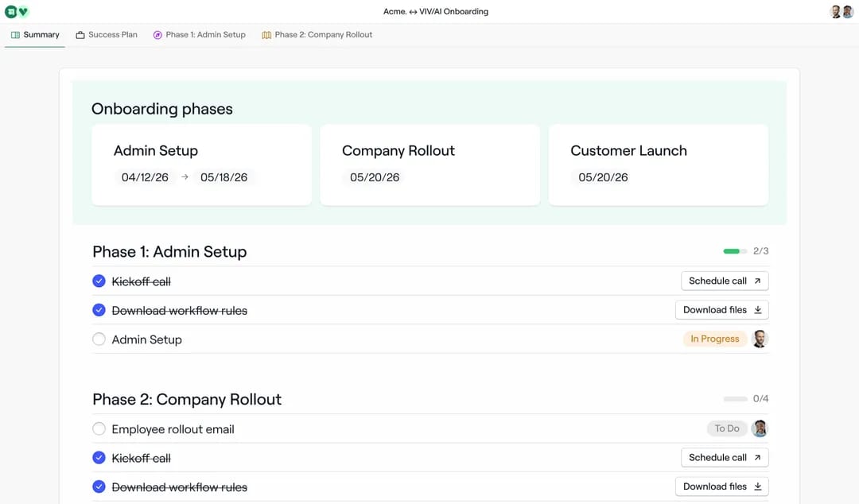Open user avatars in top right corner
The height and width of the screenshot is (504, 859).
coord(842,11)
